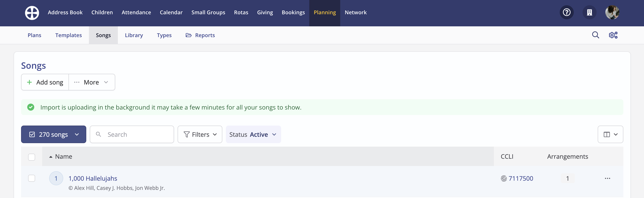
Task: Click the building site switcher icon
Action: tap(590, 12)
